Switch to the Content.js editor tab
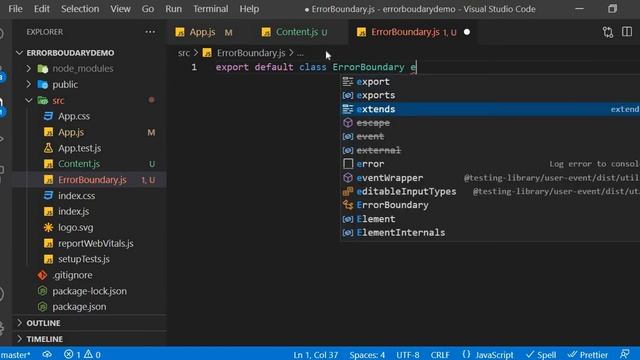640x360 pixels. click(299, 32)
